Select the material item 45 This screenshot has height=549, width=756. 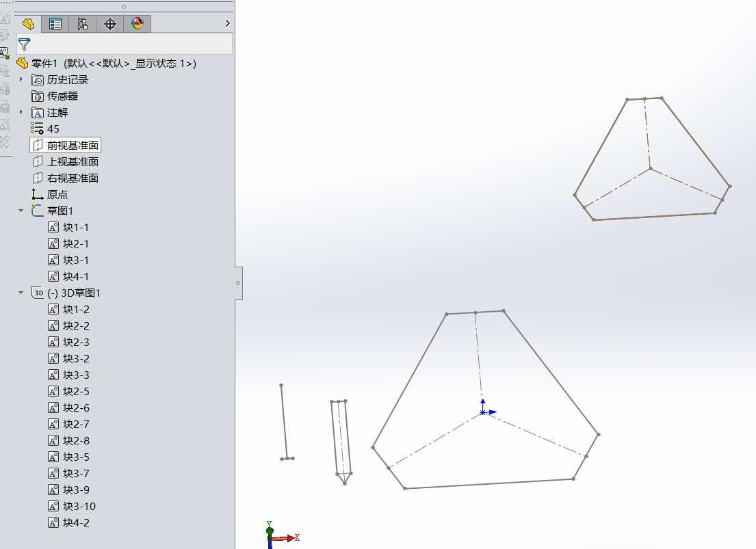pos(53,129)
